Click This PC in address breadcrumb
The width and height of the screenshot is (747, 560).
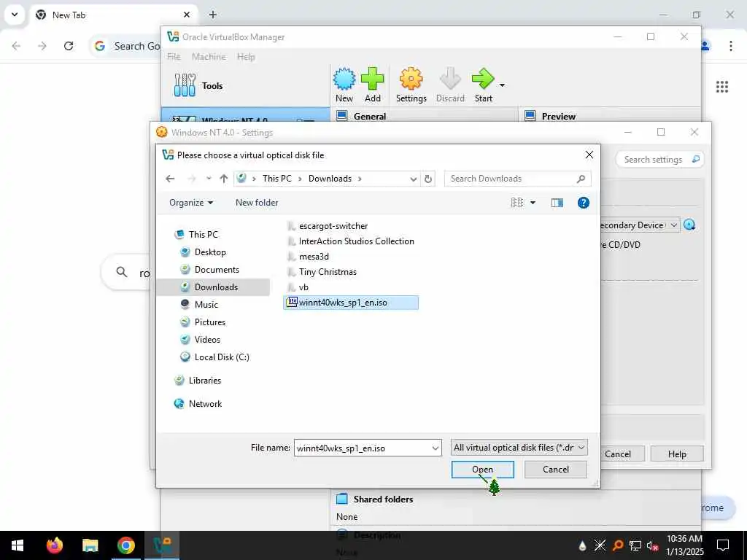[276, 179]
